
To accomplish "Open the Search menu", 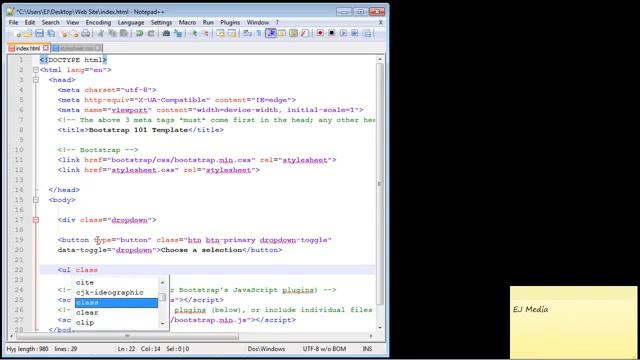I will (51, 22).
